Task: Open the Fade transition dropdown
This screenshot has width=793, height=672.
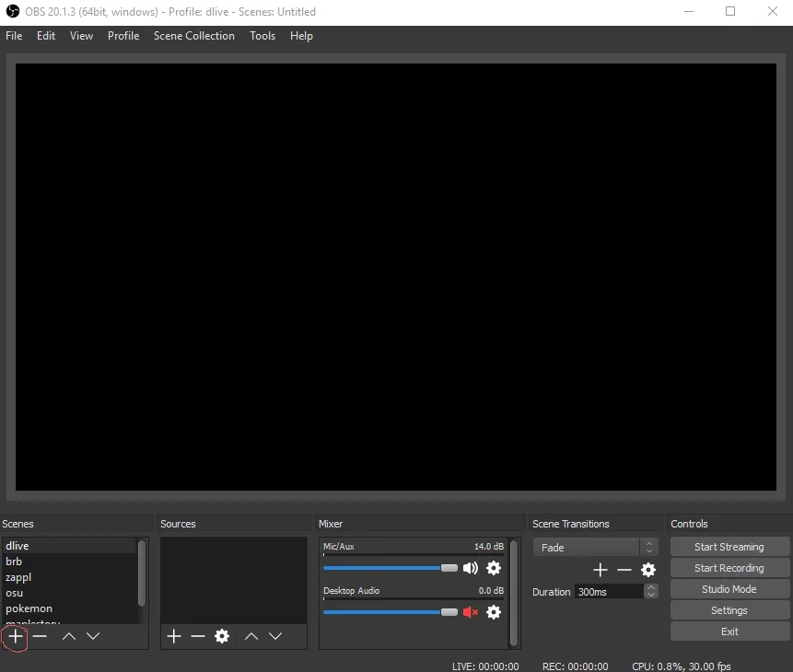Action: click(595, 547)
